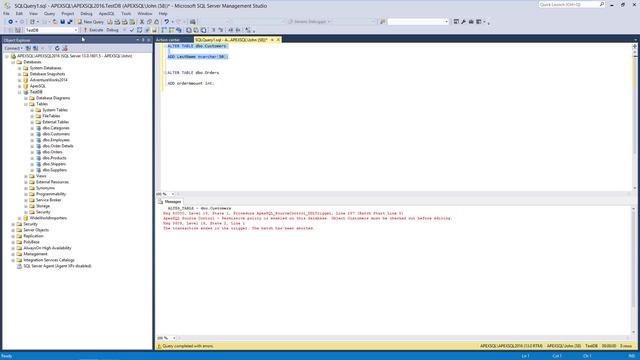Screen dimensions: 640x360
Task: Select the dbo.Shippers table
Action: coord(55,164)
